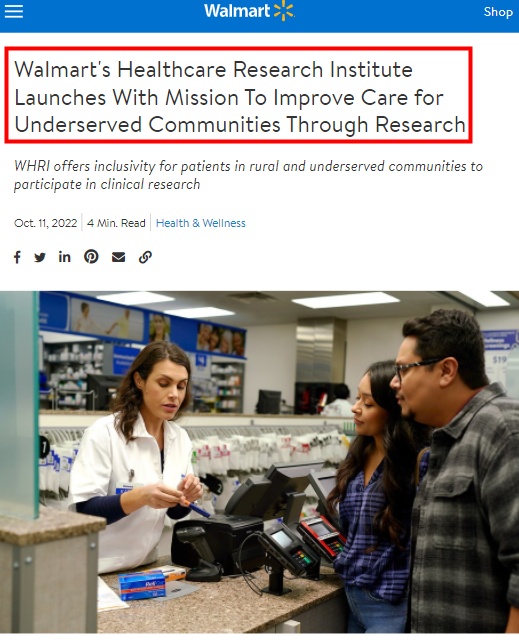This screenshot has height=642, width=519.
Task: Share article on LinkedIn
Action: [x=64, y=257]
